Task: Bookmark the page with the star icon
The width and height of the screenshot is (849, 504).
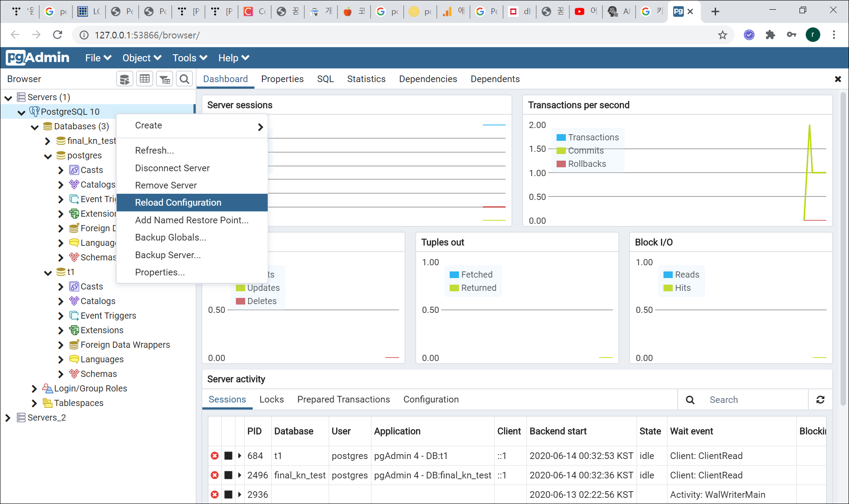Action: [x=722, y=35]
